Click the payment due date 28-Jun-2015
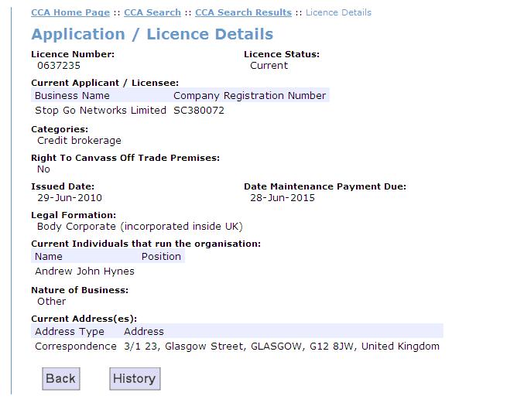 pos(282,198)
